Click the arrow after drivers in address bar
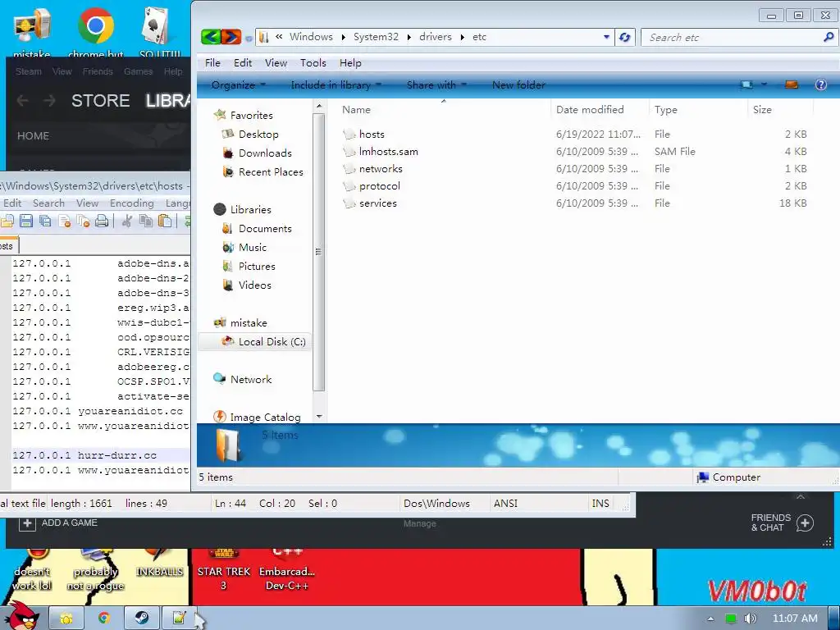This screenshot has width=840, height=630. tap(463, 37)
